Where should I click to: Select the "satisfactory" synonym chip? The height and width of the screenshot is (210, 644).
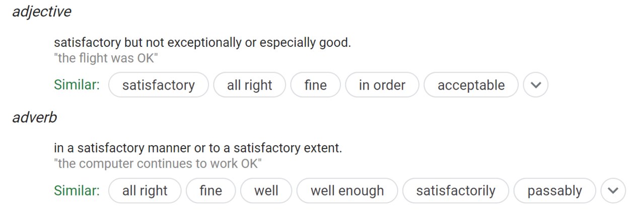pyautogui.click(x=159, y=85)
